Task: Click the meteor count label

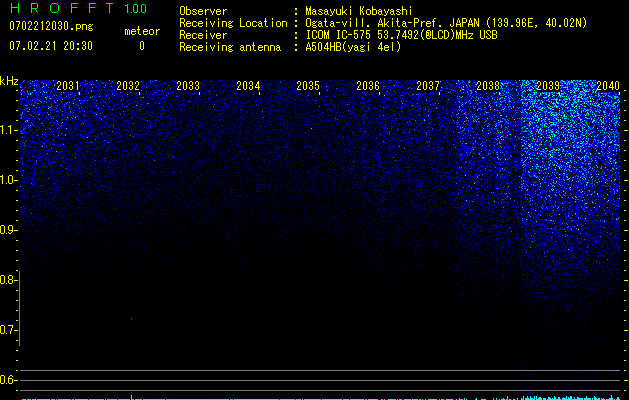Action: (x=142, y=31)
